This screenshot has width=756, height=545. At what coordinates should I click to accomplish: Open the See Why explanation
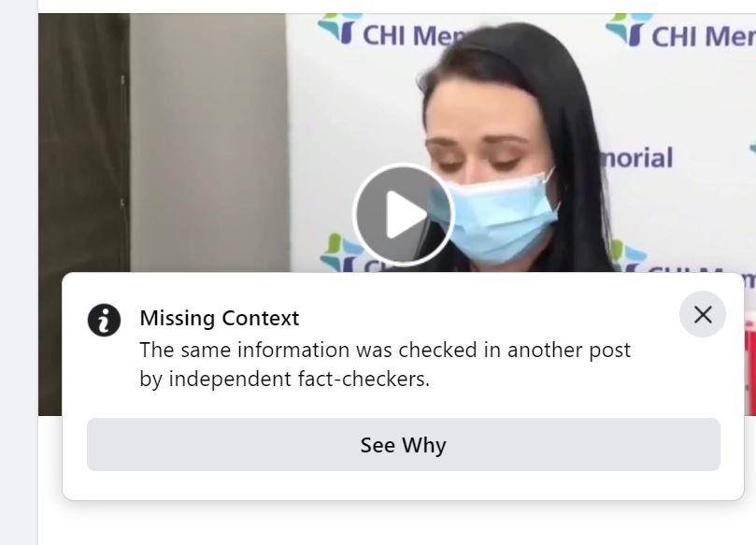point(404,445)
